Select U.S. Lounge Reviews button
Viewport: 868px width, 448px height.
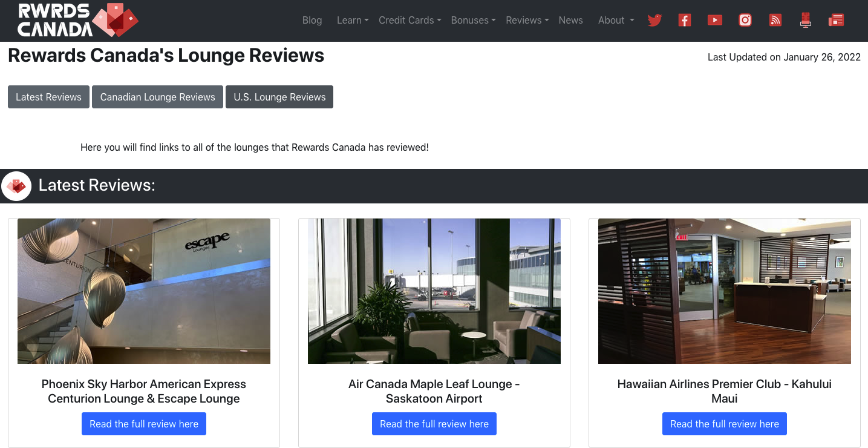pos(279,97)
